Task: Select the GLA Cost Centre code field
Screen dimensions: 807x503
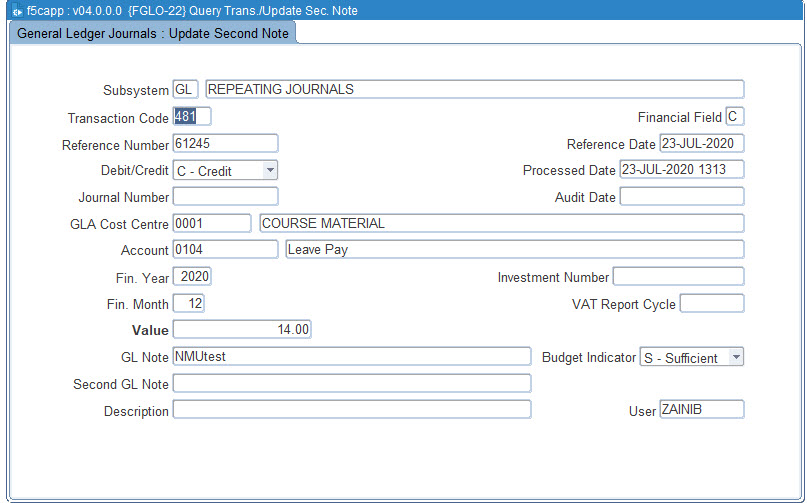Action: pyautogui.click(x=211, y=223)
